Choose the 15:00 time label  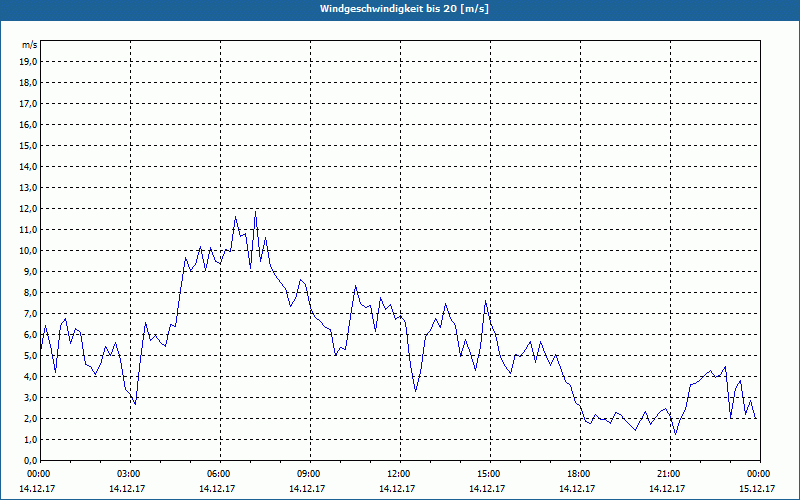489,474
